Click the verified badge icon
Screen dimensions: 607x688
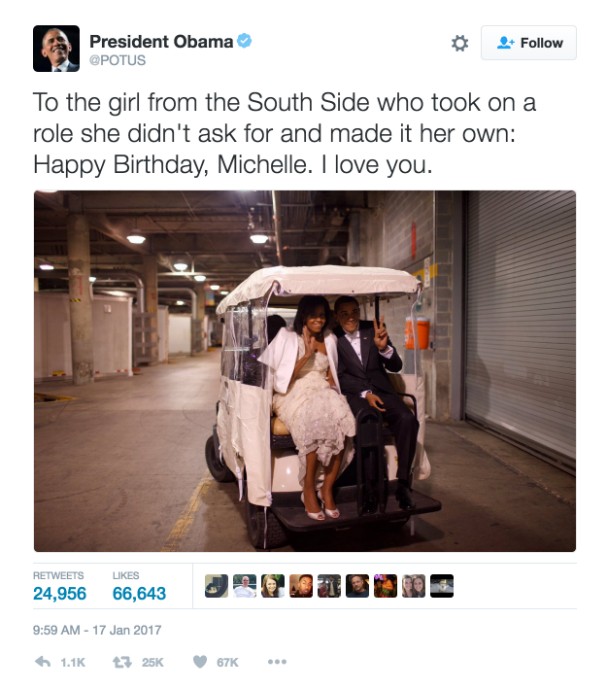(x=244, y=41)
